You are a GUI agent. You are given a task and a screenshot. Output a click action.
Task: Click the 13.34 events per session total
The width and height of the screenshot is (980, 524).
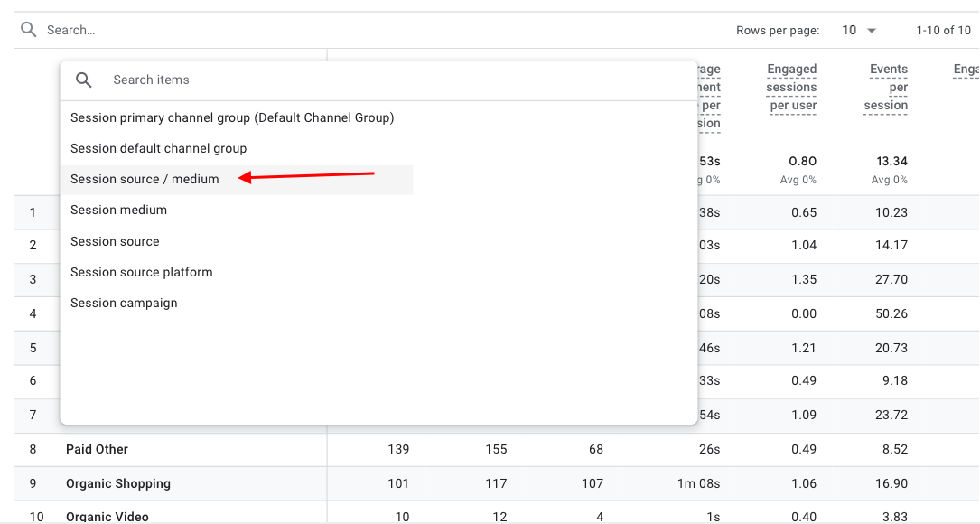[x=891, y=161]
